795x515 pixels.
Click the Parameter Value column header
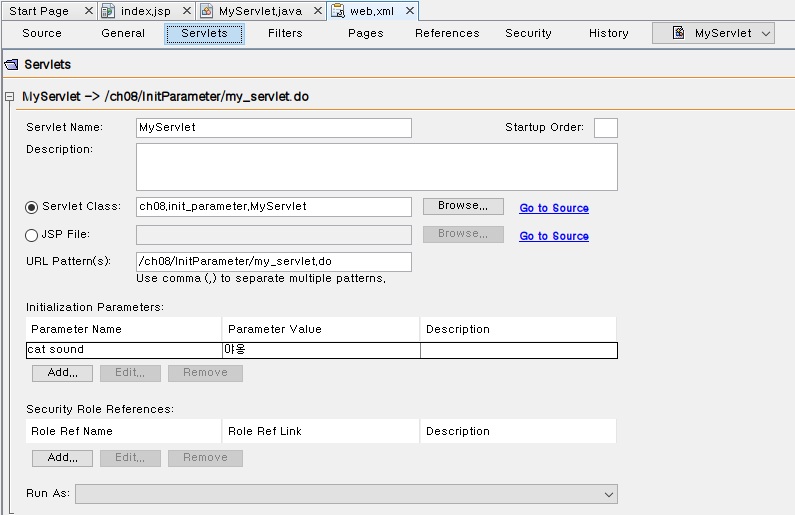click(x=321, y=329)
